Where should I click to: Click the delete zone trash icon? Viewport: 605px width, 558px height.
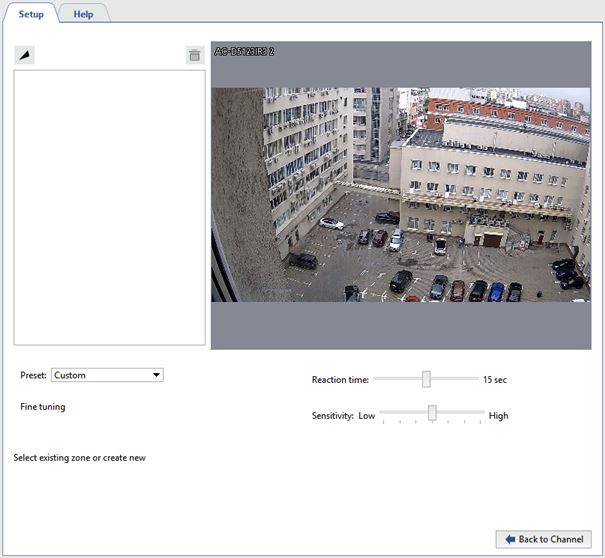pos(195,56)
